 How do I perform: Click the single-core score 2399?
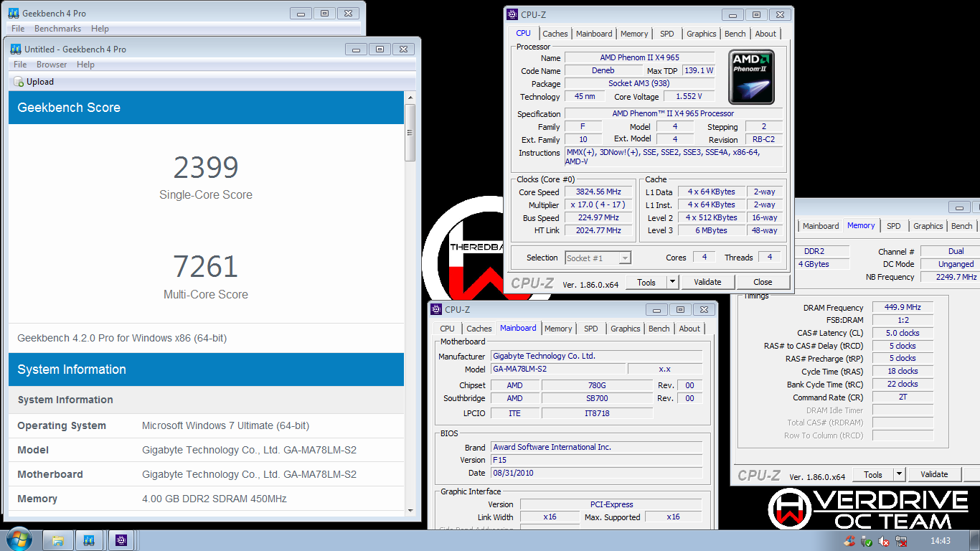pyautogui.click(x=205, y=168)
